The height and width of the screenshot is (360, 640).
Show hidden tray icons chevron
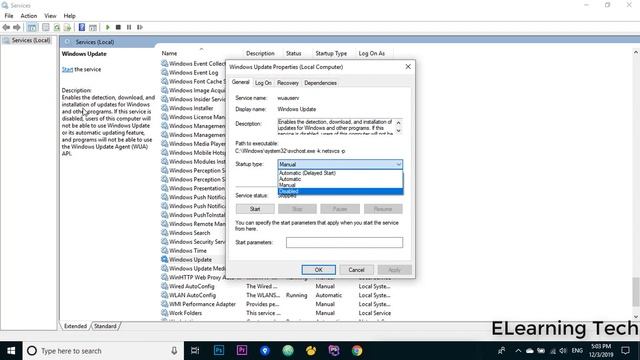(518, 351)
